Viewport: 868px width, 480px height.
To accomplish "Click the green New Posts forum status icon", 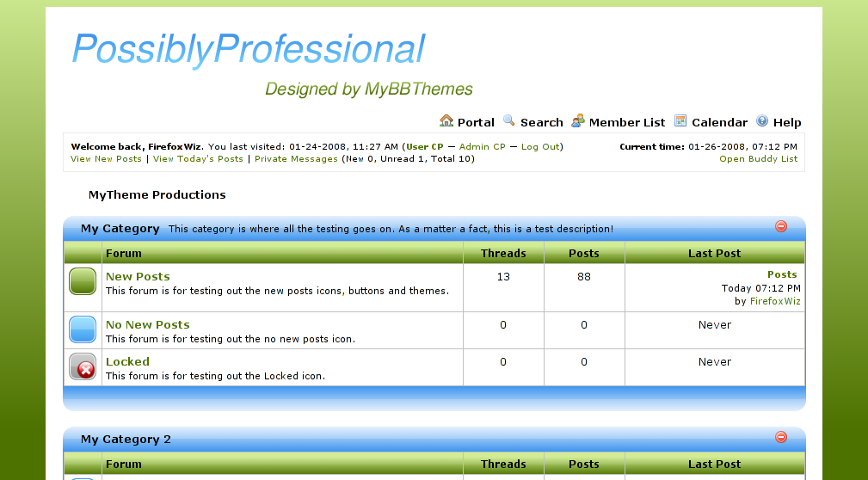I will pyautogui.click(x=83, y=281).
